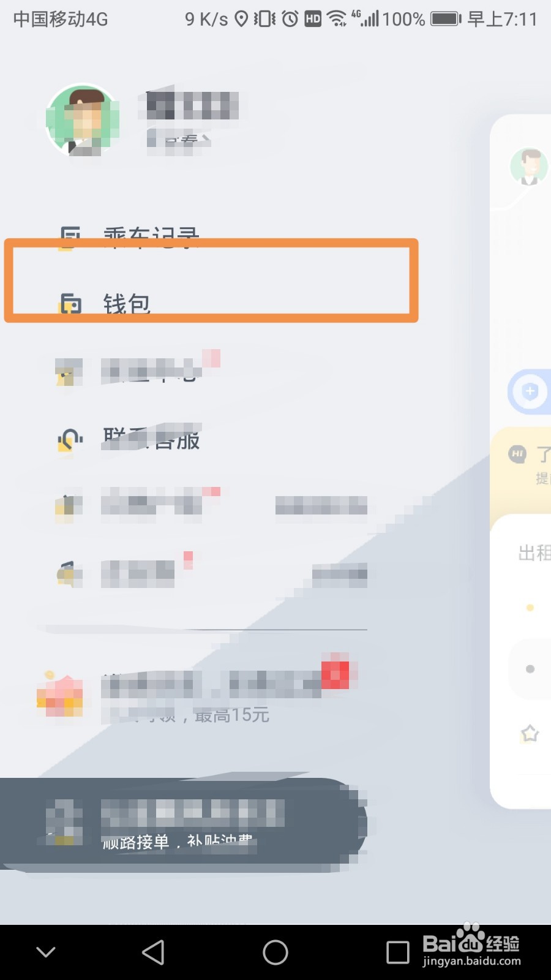The image size is (551, 980).
Task: Collapse navigation bar with down chevron
Action: pos(46,952)
